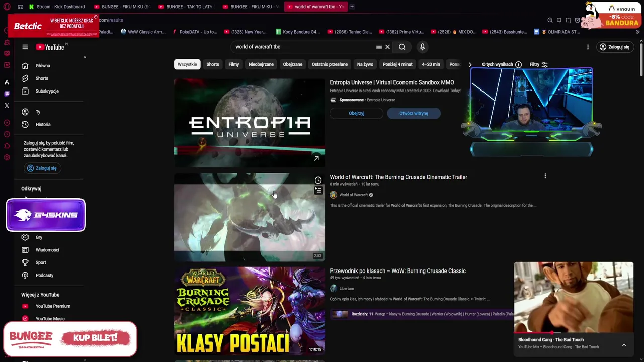Open a new browser tab
Screen dimensions: 644x362
point(352,7)
